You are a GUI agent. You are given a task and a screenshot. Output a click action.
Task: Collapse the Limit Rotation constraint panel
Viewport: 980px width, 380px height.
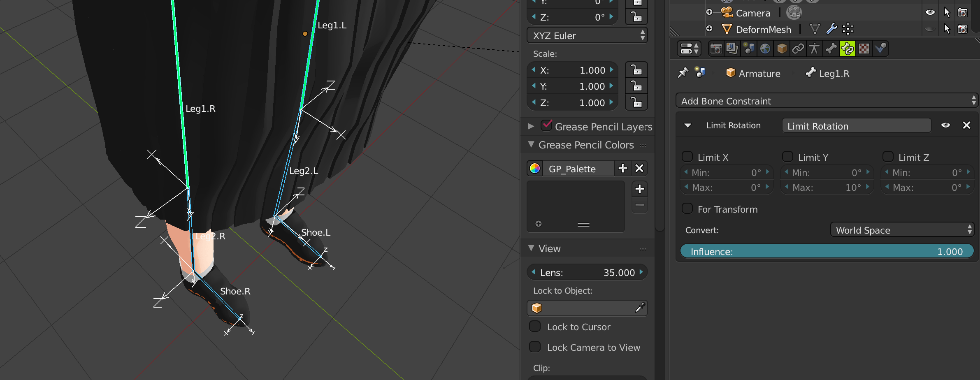pos(687,125)
